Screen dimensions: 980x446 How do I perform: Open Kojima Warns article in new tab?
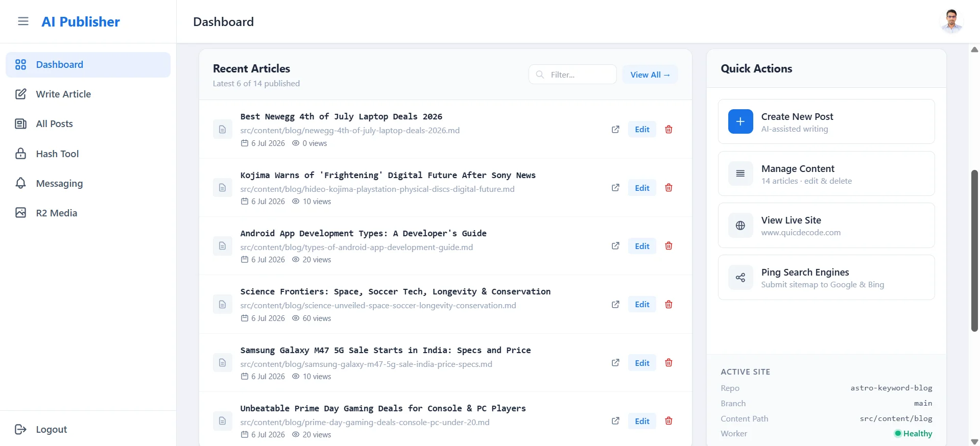point(615,188)
